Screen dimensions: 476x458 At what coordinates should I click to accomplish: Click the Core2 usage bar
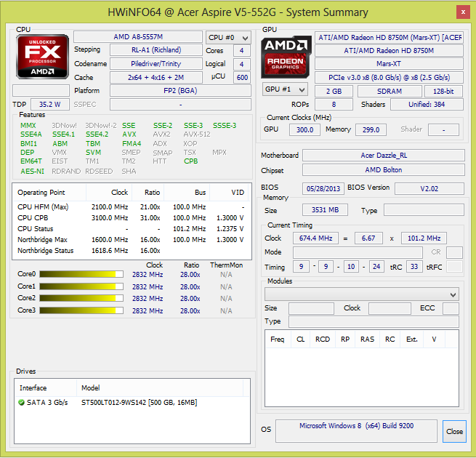(81, 298)
